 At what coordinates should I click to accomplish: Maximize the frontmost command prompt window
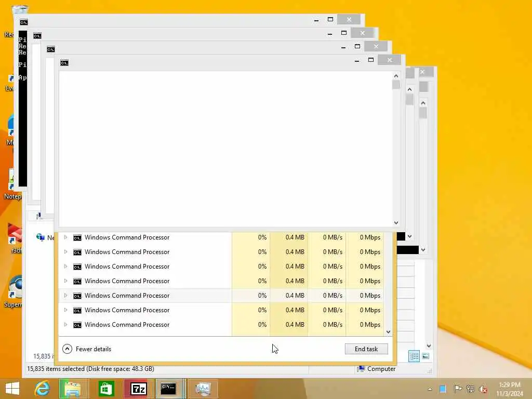tap(371, 60)
